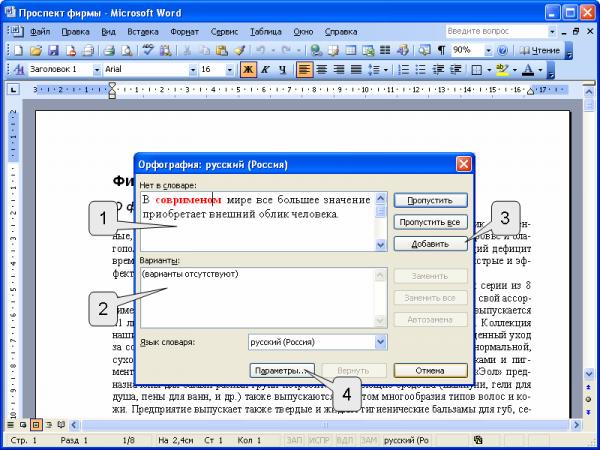Toggle bulleted list formatting
600x450 pixels.
[421, 70]
